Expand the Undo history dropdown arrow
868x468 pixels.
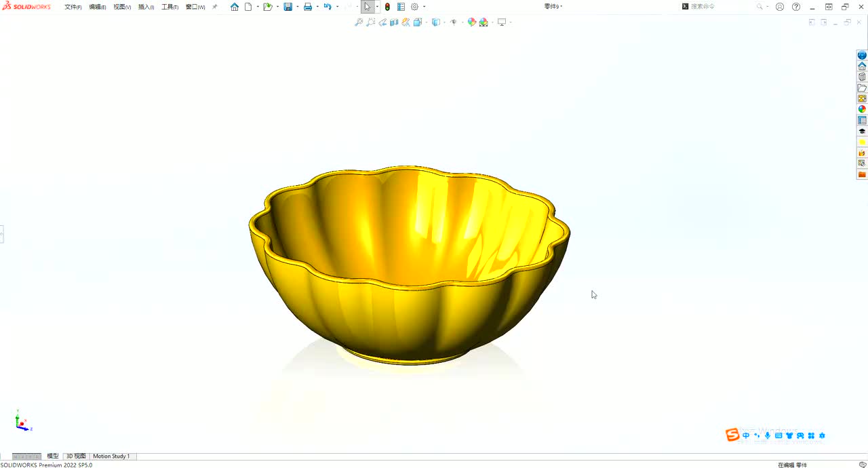(337, 7)
